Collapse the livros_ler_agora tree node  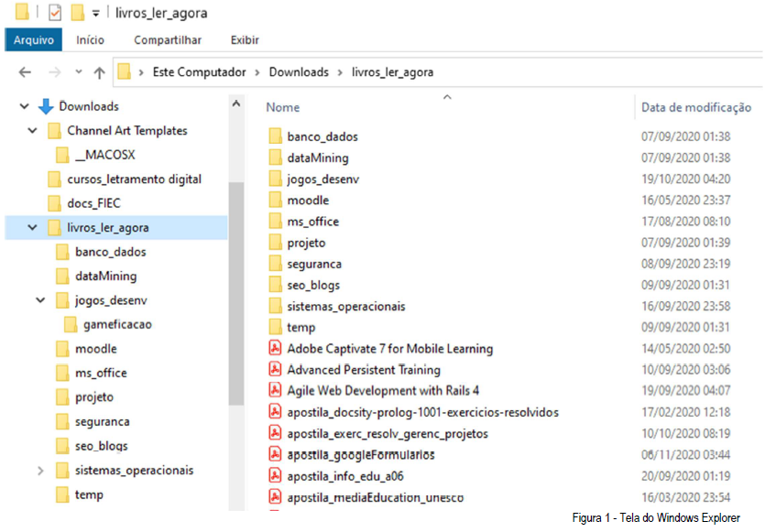[33, 228]
